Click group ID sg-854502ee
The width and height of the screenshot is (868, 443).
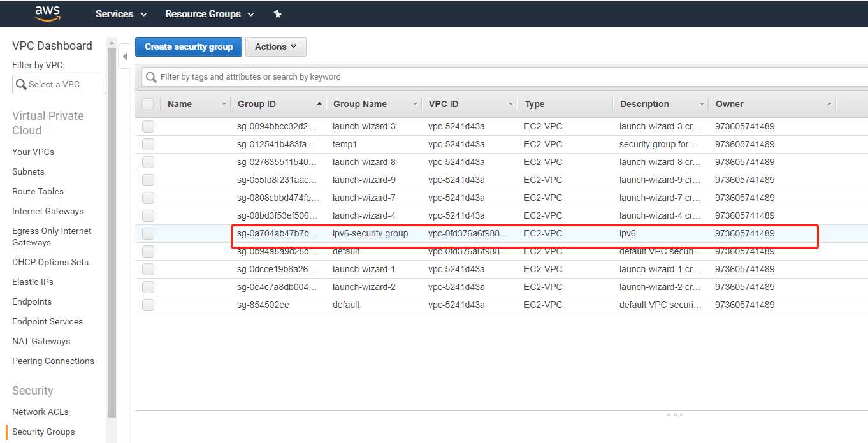[263, 305]
